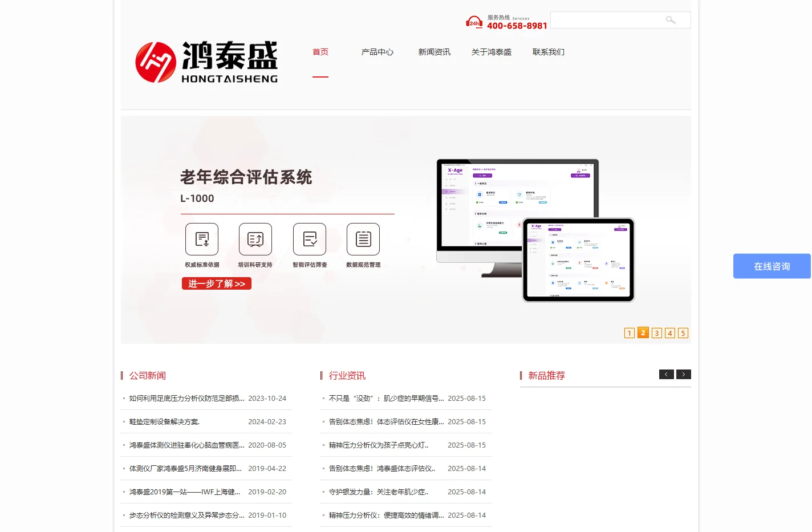Click the 24h service hotline icon

pyautogui.click(x=474, y=22)
